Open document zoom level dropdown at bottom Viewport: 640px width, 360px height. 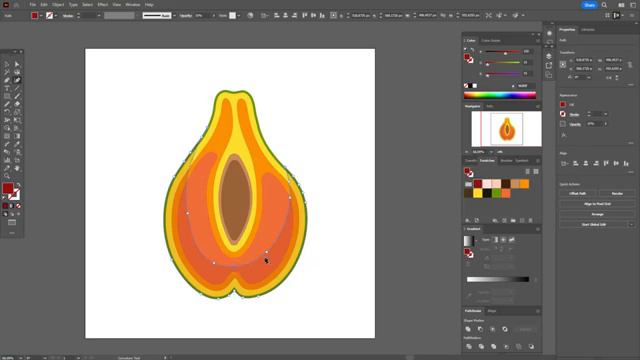coord(20,358)
